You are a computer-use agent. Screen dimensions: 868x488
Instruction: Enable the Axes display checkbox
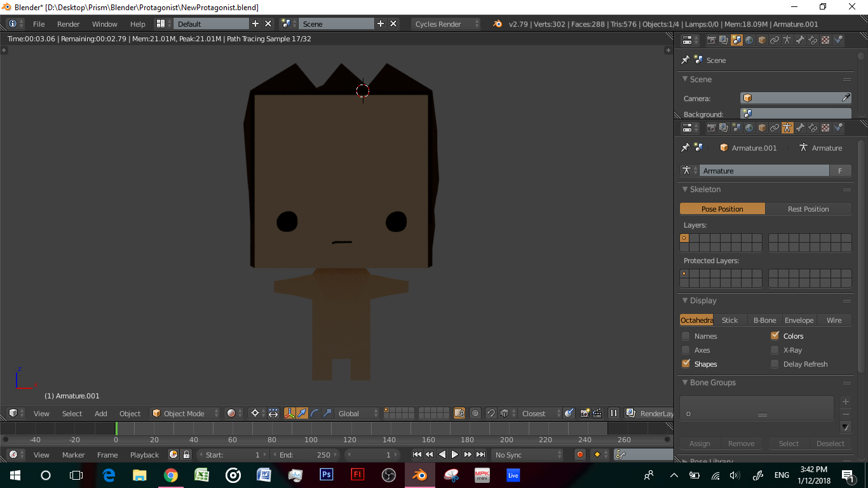pos(686,350)
